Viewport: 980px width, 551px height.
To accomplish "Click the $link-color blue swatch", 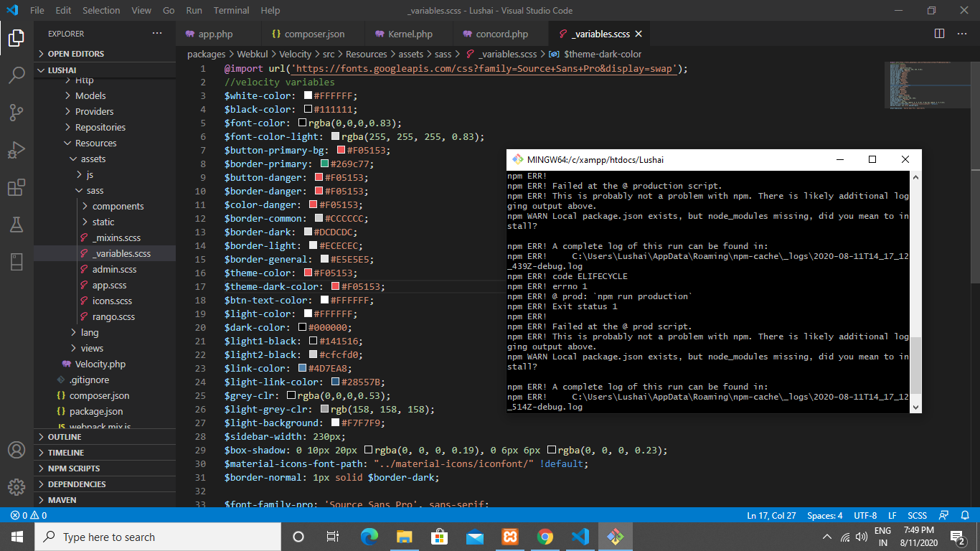I will pos(302,369).
